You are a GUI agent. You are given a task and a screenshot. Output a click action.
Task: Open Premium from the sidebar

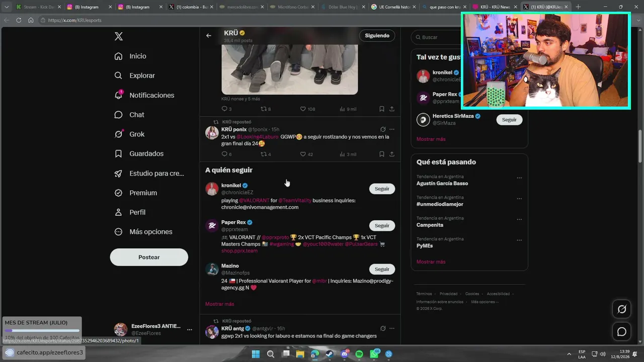135,193
